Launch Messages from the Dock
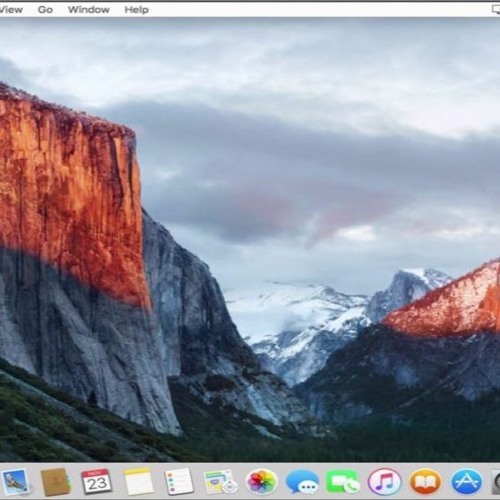This screenshot has width=500, height=500. click(302, 481)
